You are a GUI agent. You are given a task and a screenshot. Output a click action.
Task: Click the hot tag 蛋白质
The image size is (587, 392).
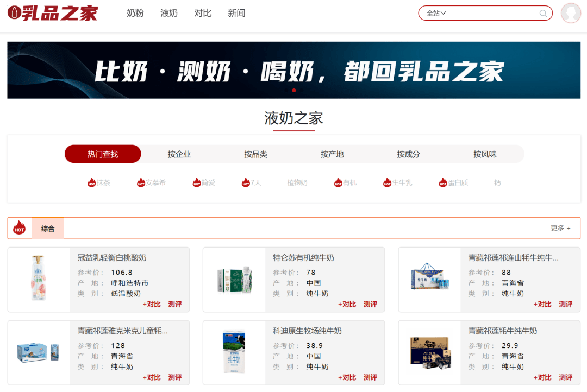(453, 182)
